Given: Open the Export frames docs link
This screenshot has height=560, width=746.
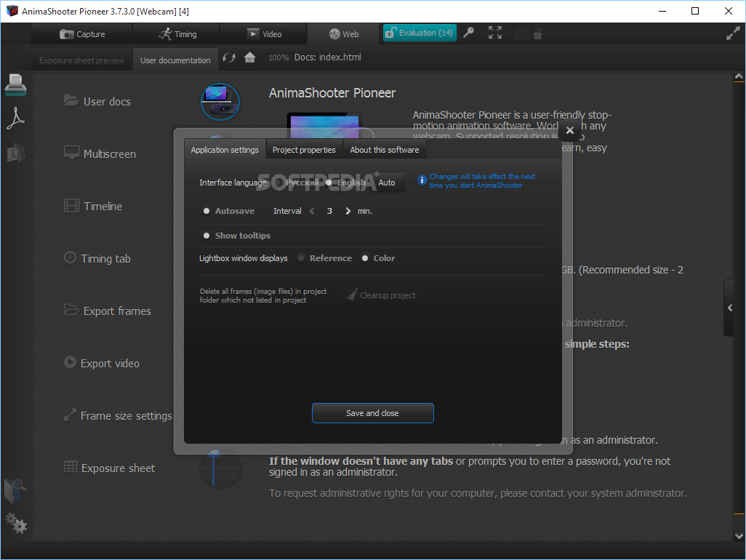Looking at the screenshot, I should [117, 311].
